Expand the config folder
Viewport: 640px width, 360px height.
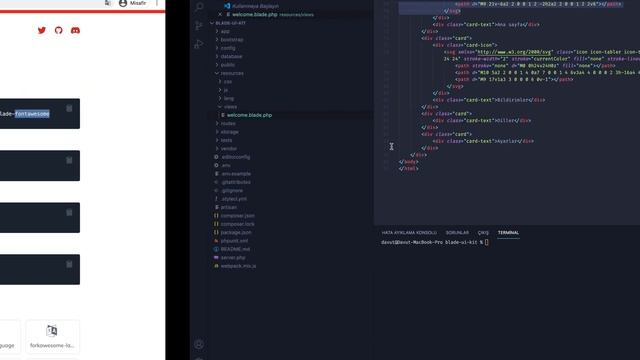point(228,48)
